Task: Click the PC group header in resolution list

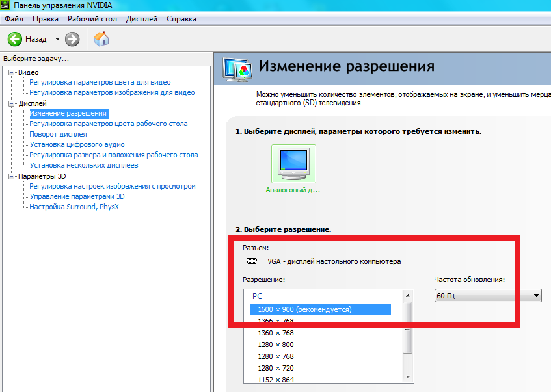Action: [x=257, y=296]
